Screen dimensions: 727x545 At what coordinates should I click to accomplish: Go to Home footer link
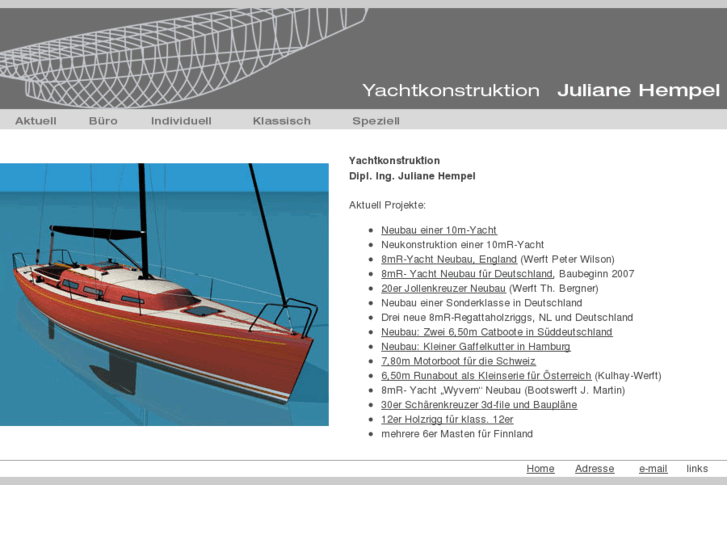[540, 468]
